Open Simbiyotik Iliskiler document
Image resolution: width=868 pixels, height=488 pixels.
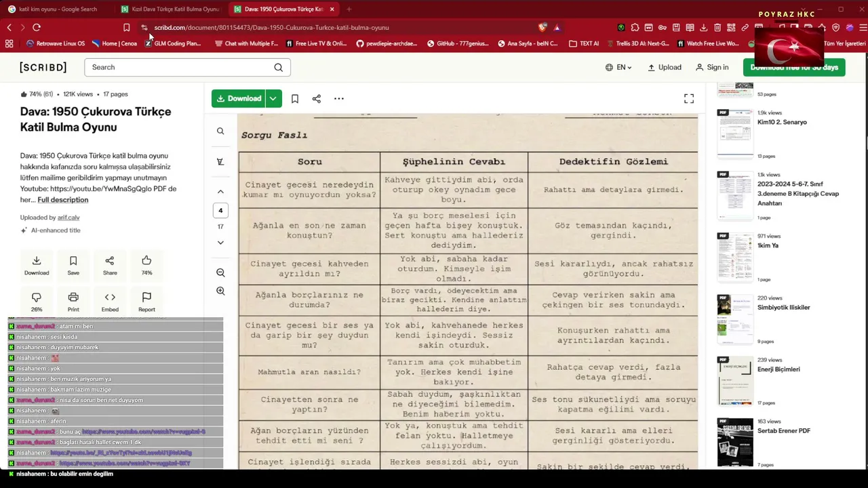pyautogui.click(x=783, y=308)
